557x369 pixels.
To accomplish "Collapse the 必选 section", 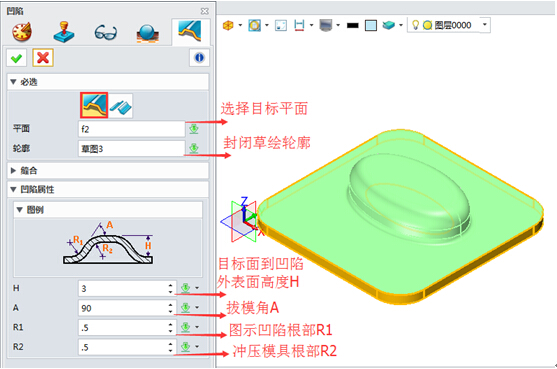I will (x=13, y=82).
